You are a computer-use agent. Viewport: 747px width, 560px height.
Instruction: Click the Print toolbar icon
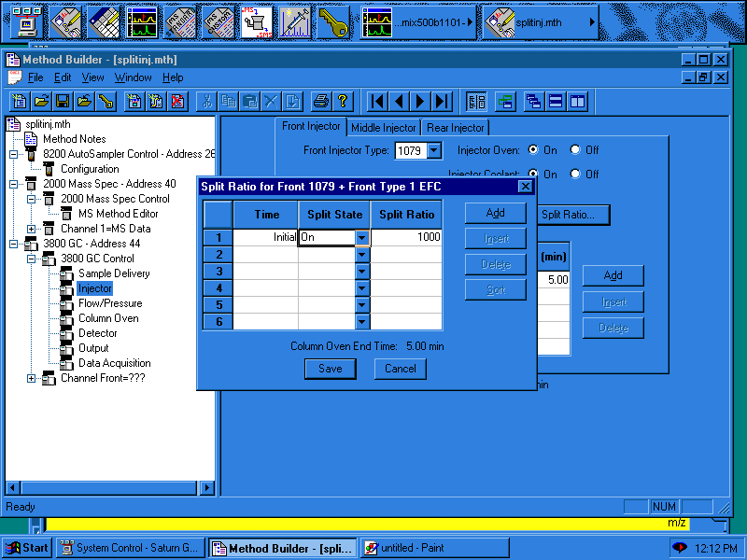(320, 102)
